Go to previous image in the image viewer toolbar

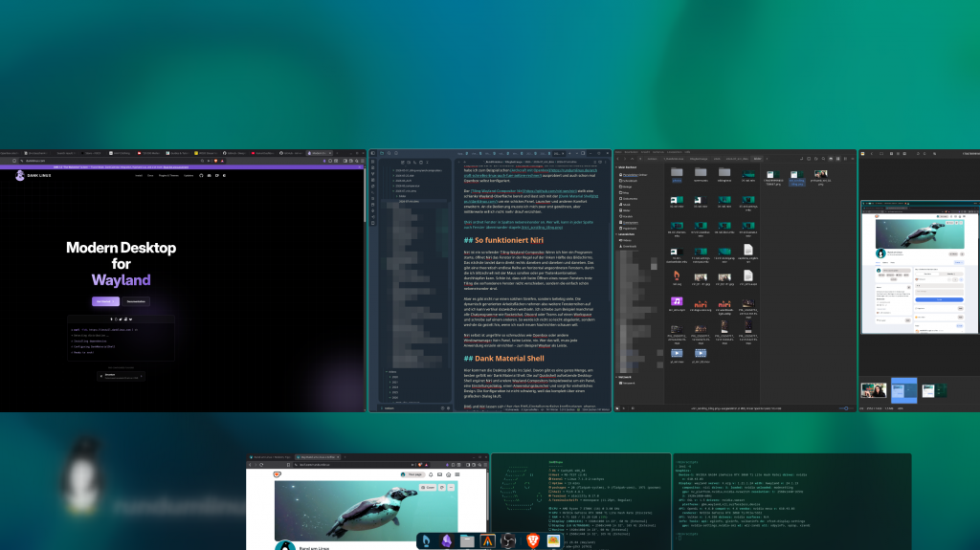[x=872, y=154]
